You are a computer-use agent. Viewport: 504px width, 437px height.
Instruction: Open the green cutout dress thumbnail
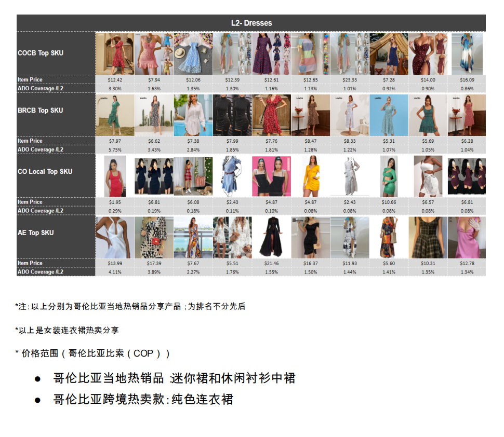click(x=389, y=176)
